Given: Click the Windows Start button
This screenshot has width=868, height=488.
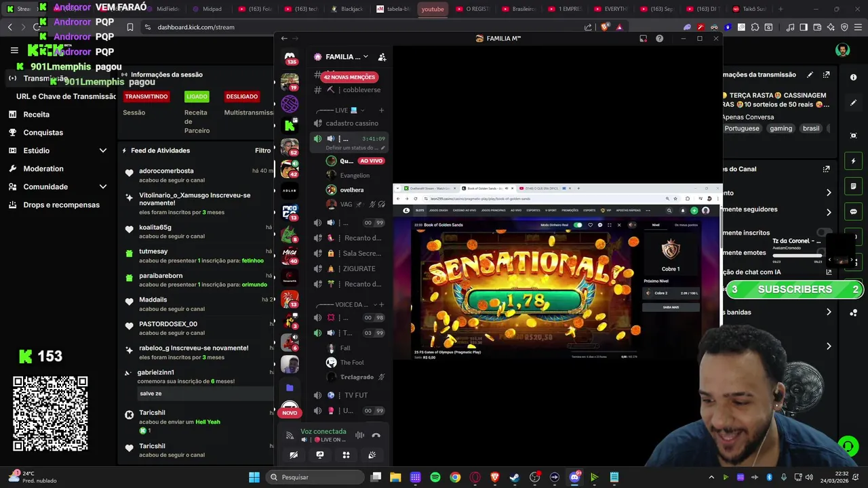Looking at the screenshot, I should tap(254, 477).
